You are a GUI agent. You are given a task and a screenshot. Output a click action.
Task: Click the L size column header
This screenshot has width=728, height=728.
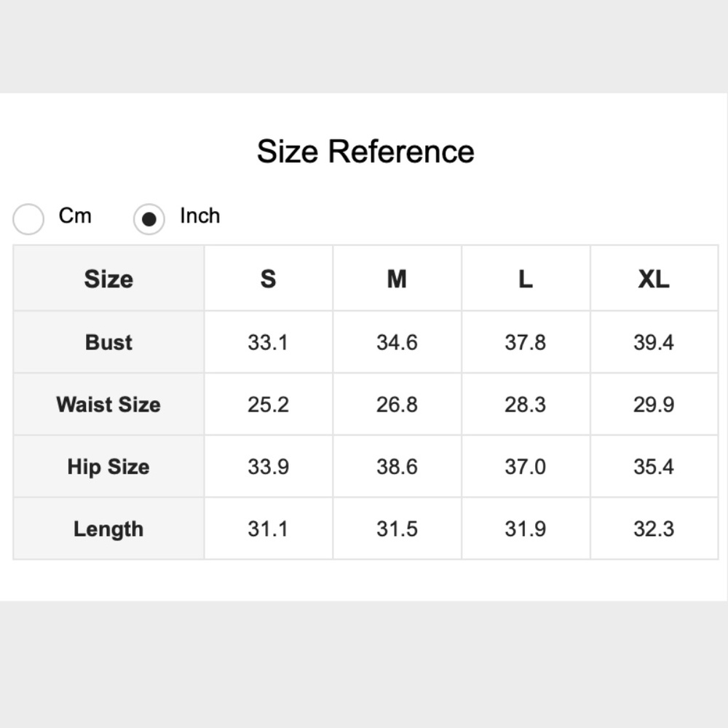(525, 279)
